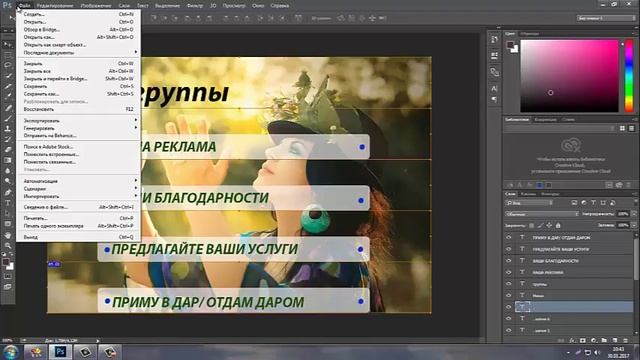Select the Hand tool
The width and height of the screenshot is (640, 360).
(7, 235)
